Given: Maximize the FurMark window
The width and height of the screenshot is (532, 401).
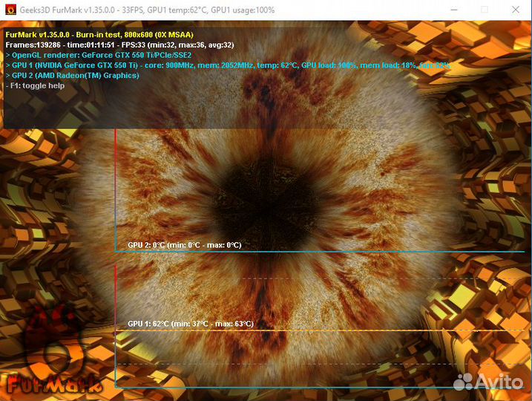Looking at the screenshot, I should [x=484, y=10].
